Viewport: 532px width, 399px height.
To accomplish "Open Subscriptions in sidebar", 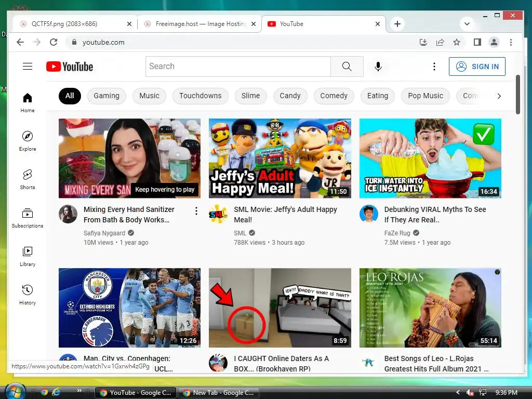I will pos(28,218).
